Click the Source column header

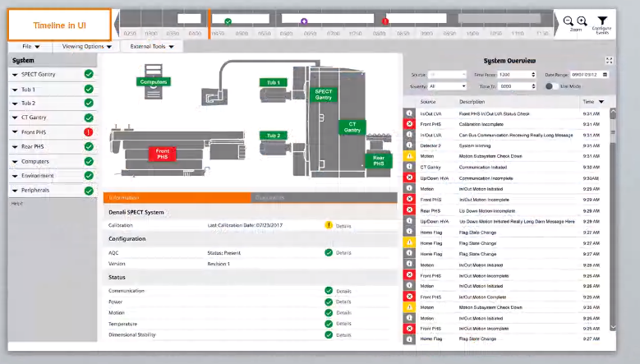coord(428,102)
